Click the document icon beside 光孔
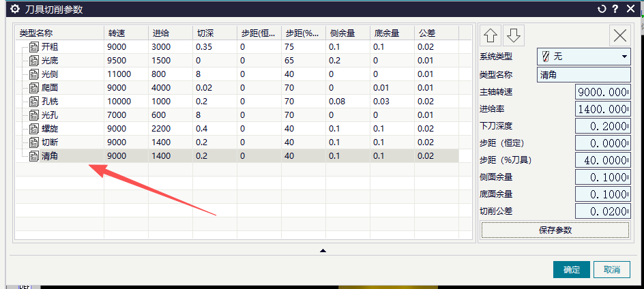The height and width of the screenshot is (289, 644). pos(33,115)
